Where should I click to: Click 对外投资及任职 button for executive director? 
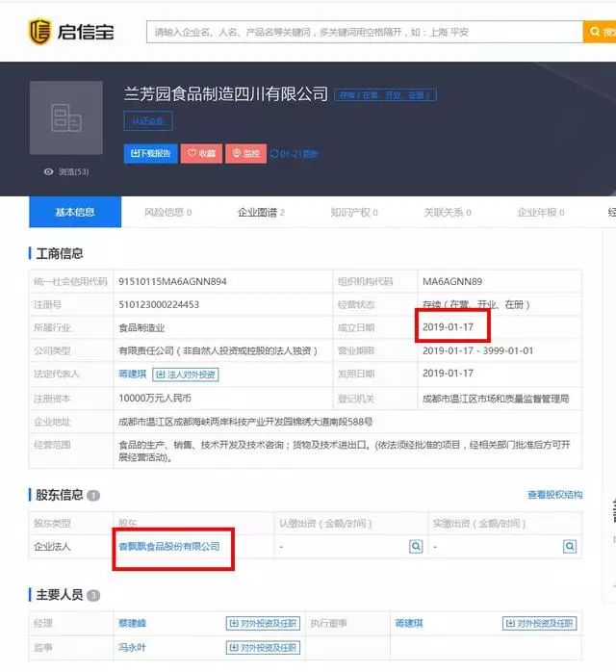540,623
